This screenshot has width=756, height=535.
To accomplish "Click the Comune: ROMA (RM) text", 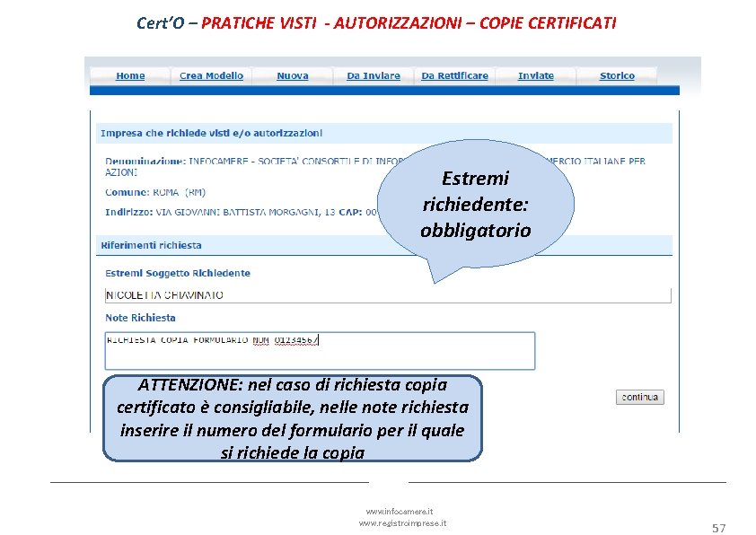I will coord(155,192).
